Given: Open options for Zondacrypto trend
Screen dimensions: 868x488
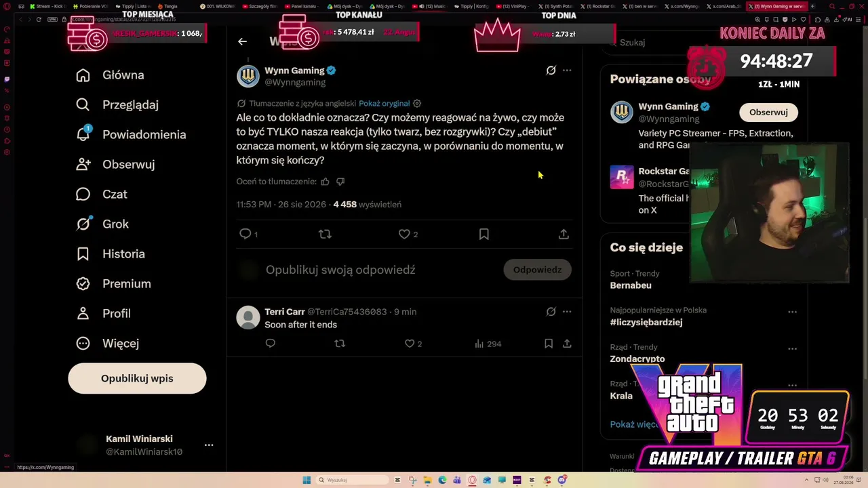Looking at the screenshot, I should tap(792, 349).
